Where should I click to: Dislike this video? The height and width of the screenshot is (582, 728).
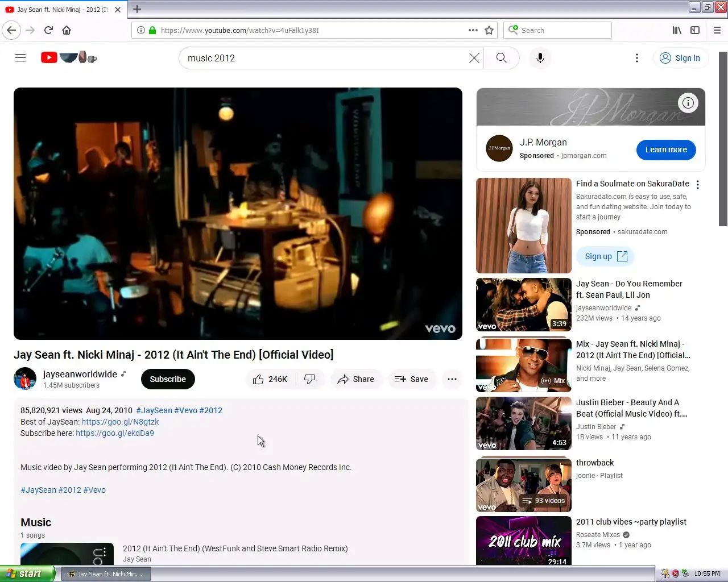(x=310, y=379)
